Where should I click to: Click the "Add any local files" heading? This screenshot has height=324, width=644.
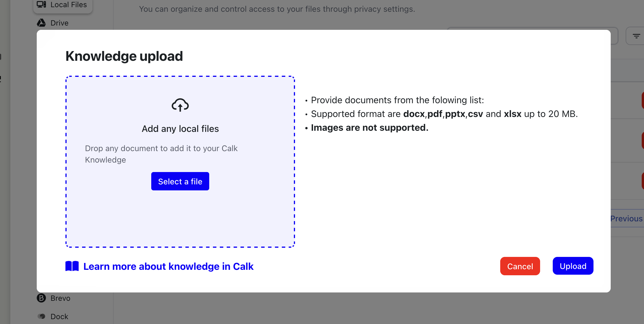pos(180,129)
